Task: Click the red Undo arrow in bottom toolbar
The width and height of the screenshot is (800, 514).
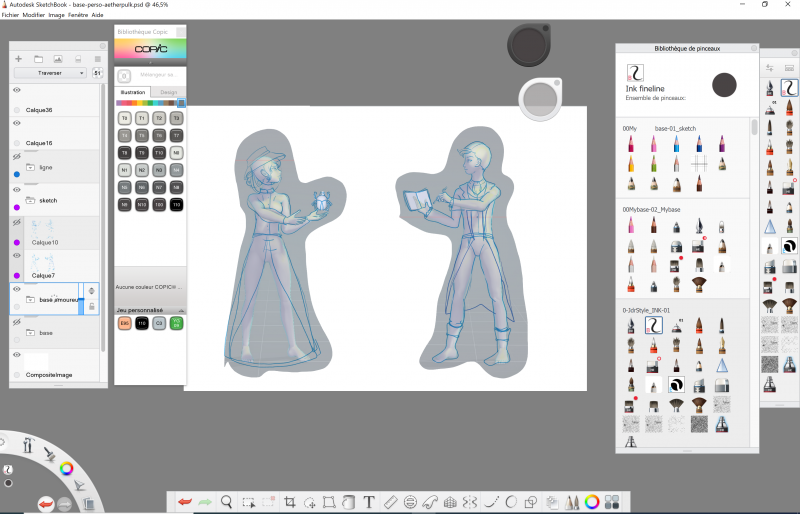Action: pos(185,502)
